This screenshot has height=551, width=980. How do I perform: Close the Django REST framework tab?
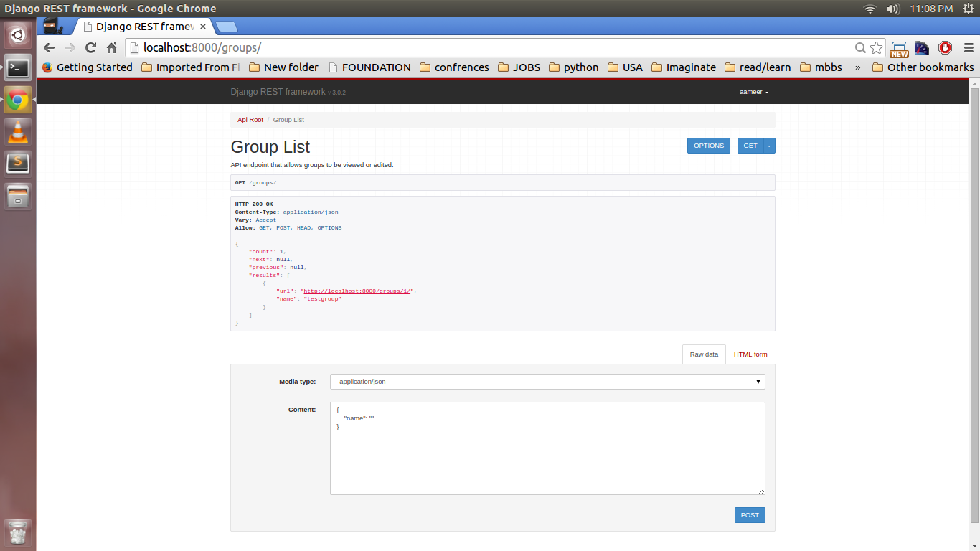click(203, 27)
